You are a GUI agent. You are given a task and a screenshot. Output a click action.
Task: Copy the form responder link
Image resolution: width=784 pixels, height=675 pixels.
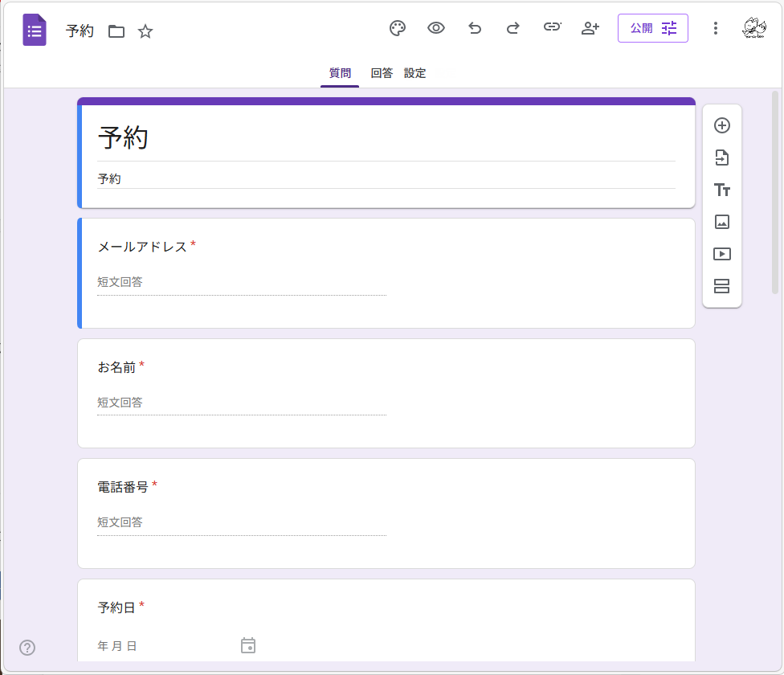(552, 27)
